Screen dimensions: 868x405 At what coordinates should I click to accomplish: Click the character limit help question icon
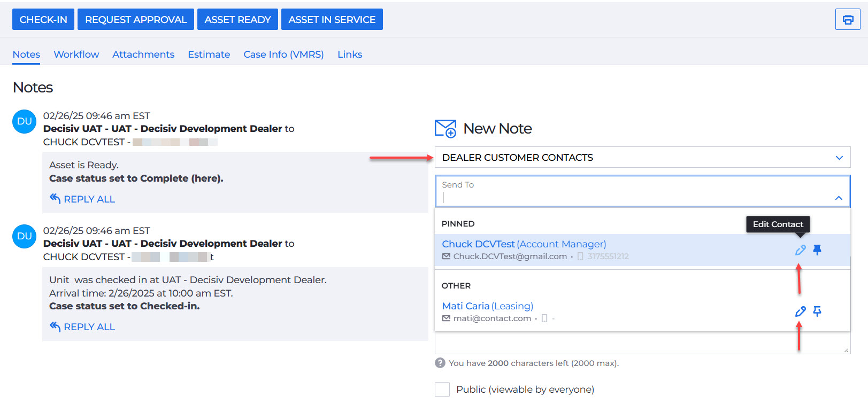click(x=440, y=363)
